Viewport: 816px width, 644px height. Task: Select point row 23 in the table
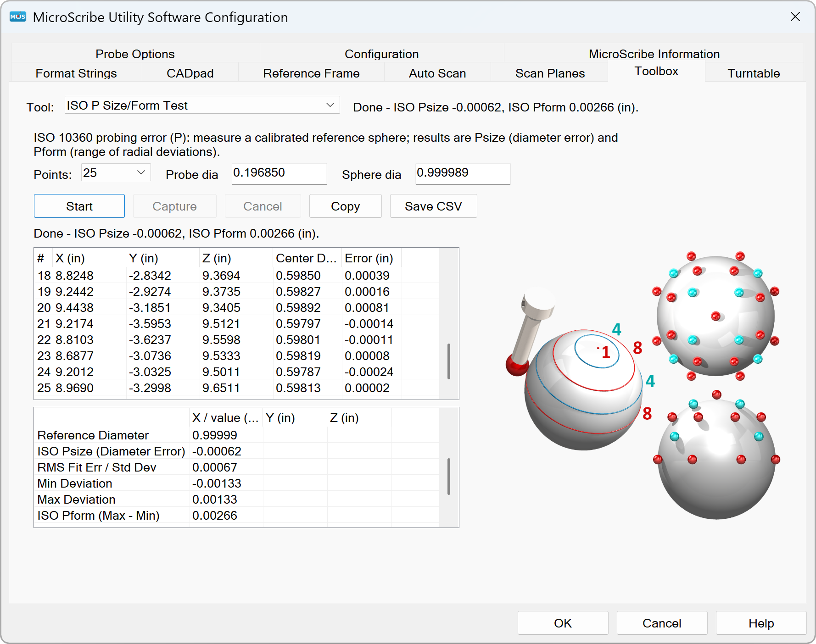[x=236, y=355]
